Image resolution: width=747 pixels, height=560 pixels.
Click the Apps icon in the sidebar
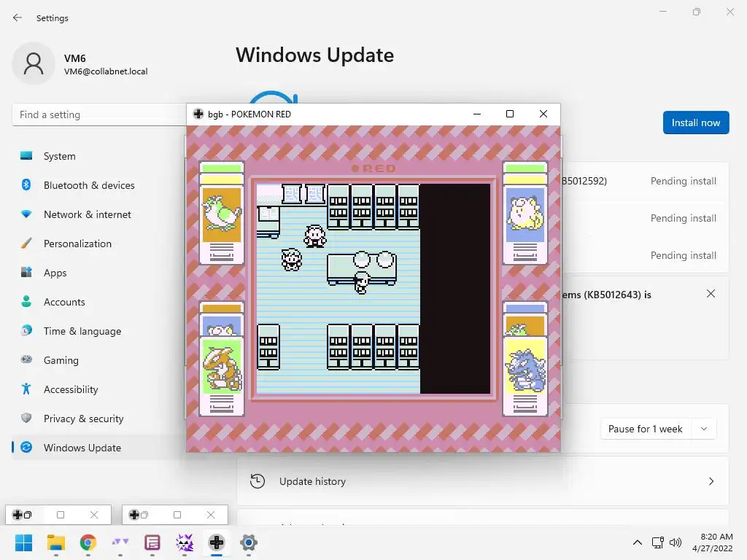26,273
